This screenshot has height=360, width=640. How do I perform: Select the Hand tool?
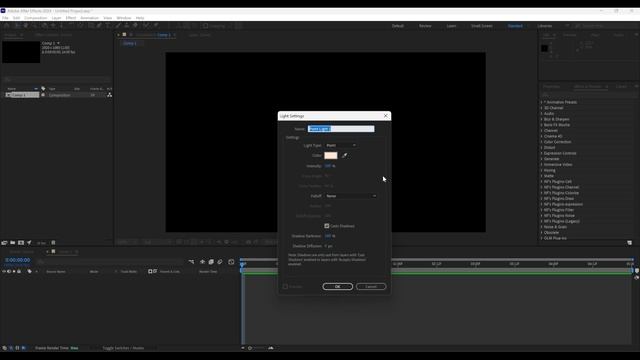click(25, 25)
